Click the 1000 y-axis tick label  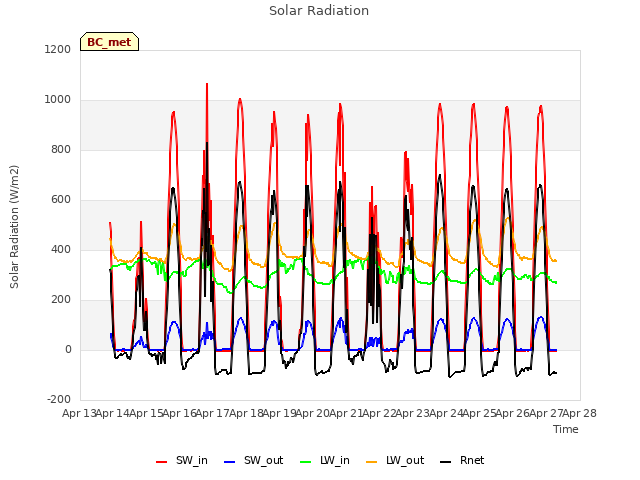coord(58,100)
